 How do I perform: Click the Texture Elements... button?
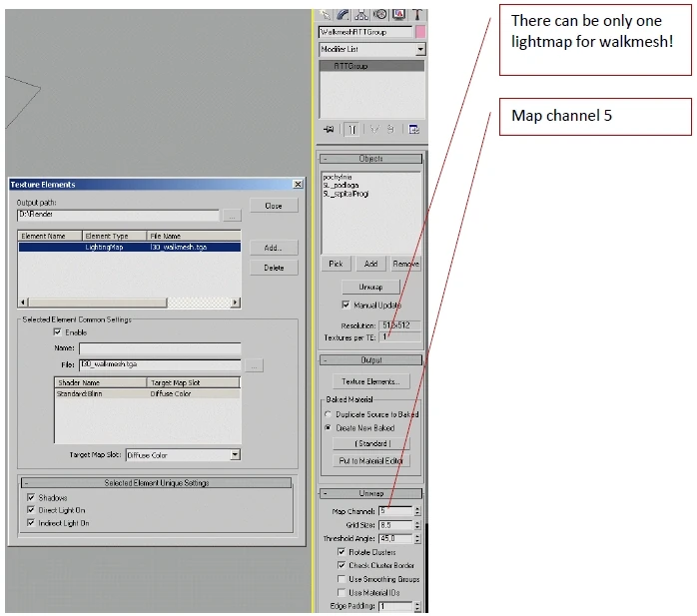[x=371, y=381]
